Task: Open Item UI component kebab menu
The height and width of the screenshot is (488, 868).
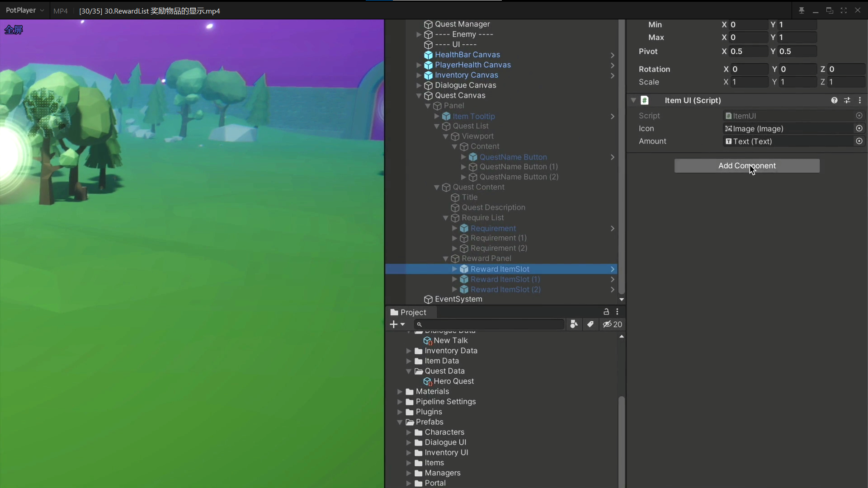Action: tap(860, 100)
